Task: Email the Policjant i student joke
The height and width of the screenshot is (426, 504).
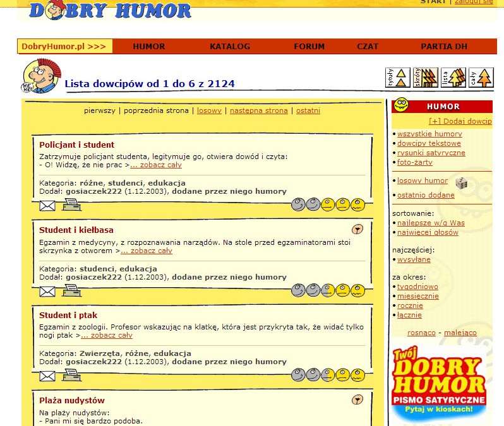Action: coord(47,206)
